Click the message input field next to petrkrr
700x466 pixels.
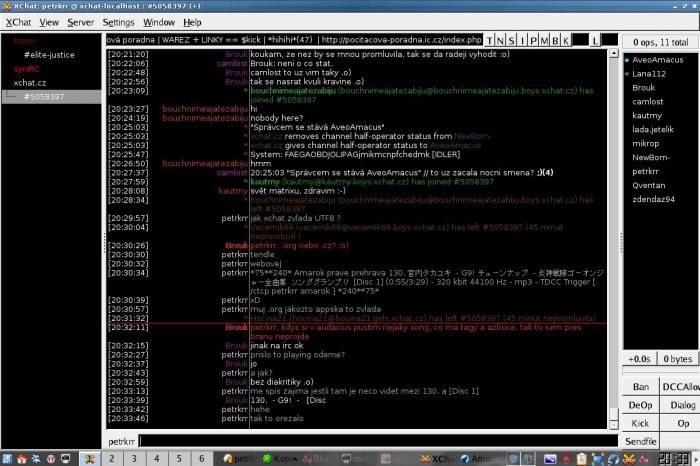point(378,441)
